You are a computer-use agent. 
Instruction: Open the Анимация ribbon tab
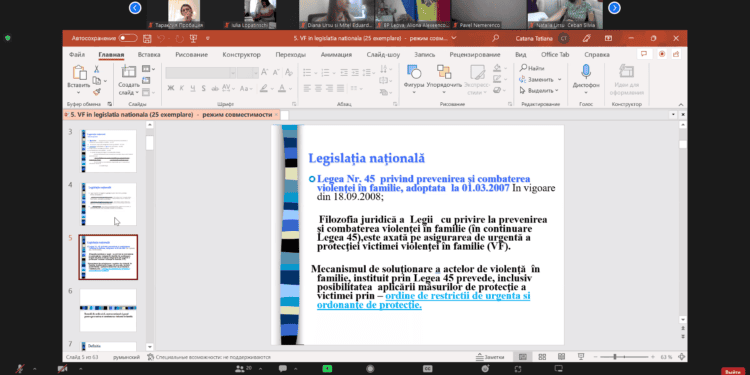pos(336,55)
